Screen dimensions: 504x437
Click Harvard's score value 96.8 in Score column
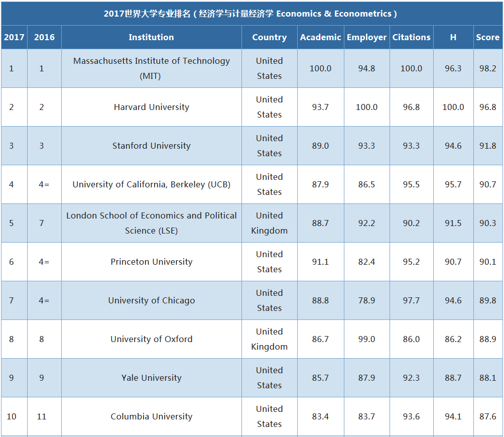click(x=488, y=107)
